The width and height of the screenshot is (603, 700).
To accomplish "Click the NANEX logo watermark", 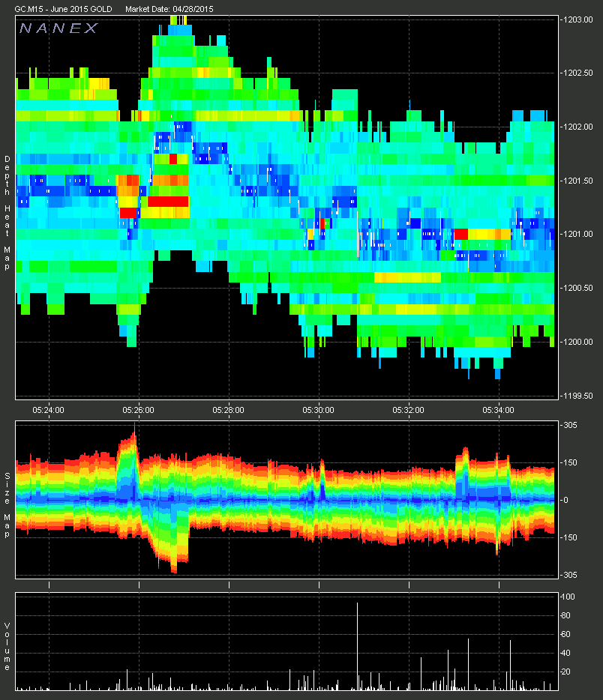I will coord(58,28).
